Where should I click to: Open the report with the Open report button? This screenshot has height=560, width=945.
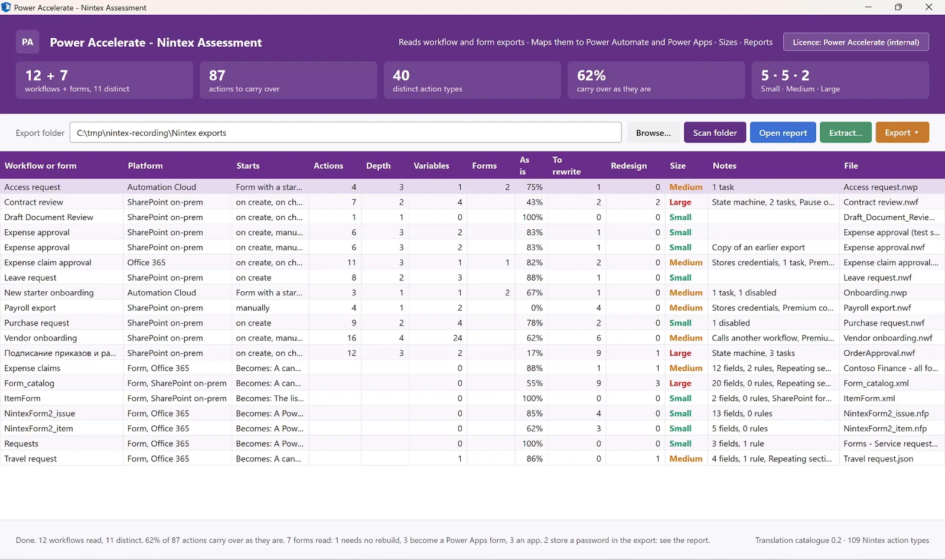(783, 132)
